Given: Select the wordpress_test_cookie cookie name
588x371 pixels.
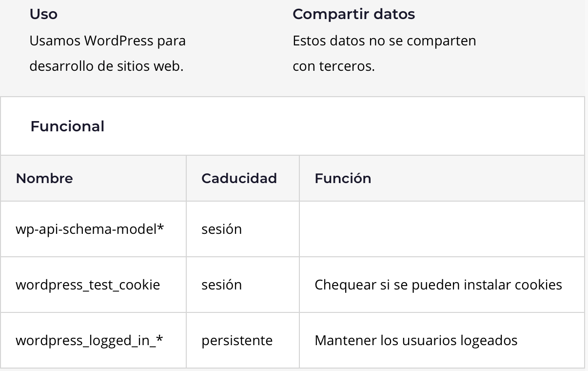Looking at the screenshot, I should [x=88, y=285].
